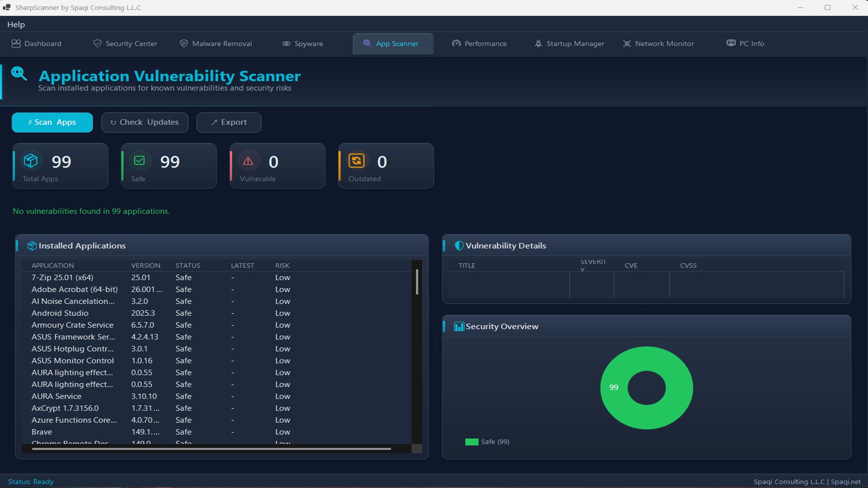Viewport: 868px width, 488px height.
Task: Click the Spyware eye icon
Action: coord(286,43)
